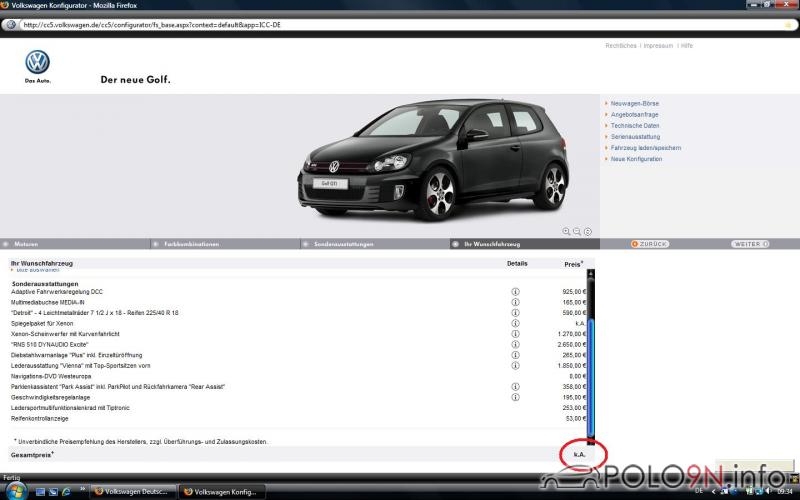Zoom in on the car image

pyautogui.click(x=566, y=231)
